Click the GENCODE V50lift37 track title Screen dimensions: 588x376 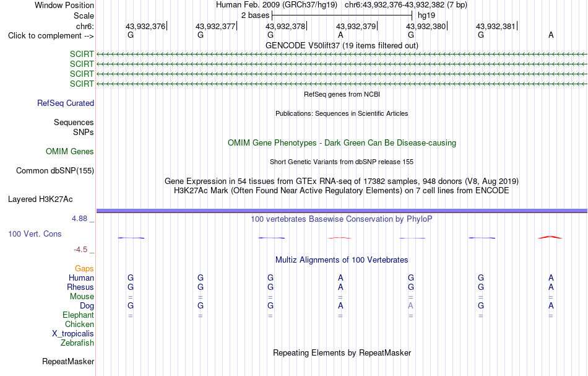click(x=342, y=45)
